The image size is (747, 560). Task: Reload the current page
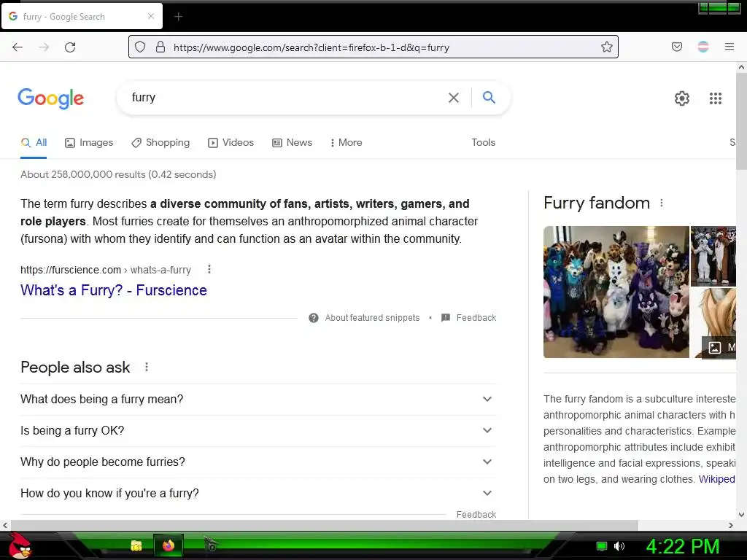point(70,47)
